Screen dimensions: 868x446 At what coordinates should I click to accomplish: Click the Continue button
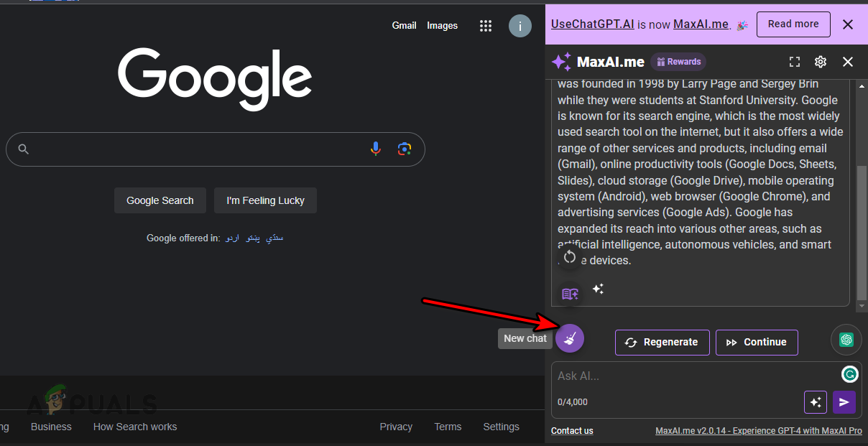[757, 343]
